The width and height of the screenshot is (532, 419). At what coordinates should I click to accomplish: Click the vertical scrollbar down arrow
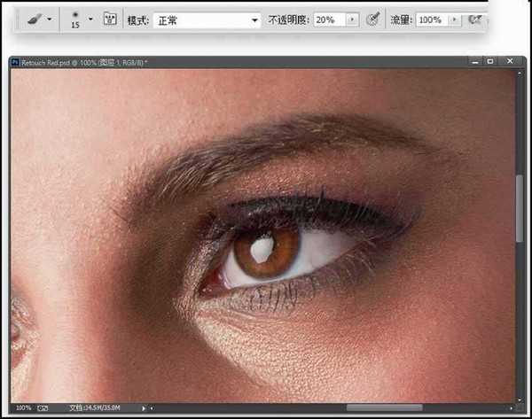tap(519, 400)
